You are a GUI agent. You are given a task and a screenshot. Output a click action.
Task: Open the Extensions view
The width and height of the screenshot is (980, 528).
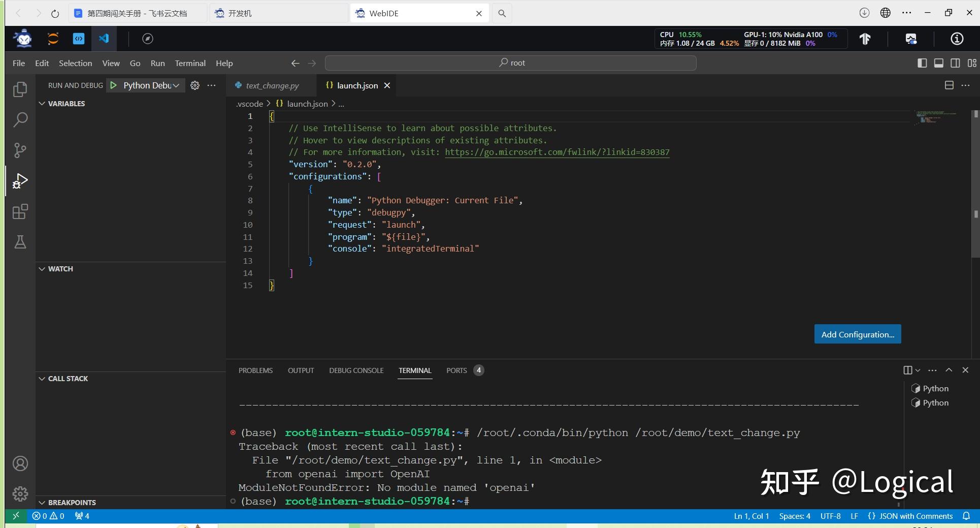pos(20,211)
